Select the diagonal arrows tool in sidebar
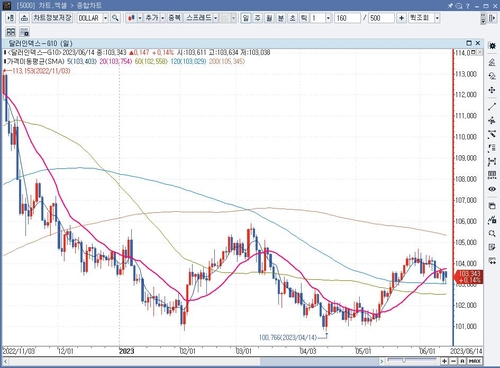This screenshot has height=368, width=500. (x=492, y=135)
